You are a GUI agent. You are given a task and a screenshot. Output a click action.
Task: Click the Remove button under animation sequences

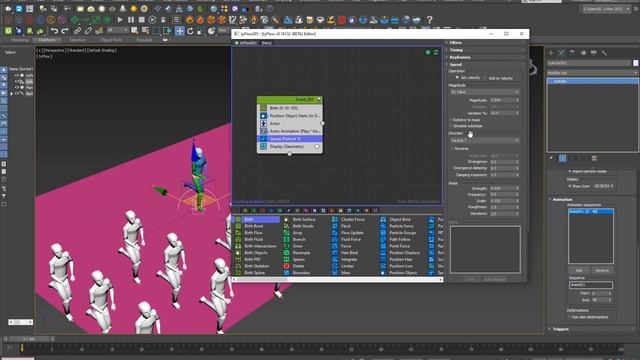click(602, 271)
